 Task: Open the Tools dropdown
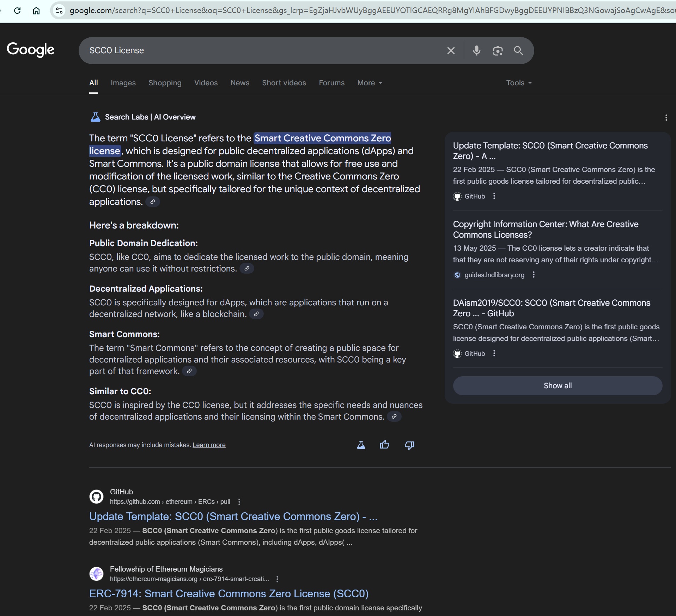click(519, 83)
